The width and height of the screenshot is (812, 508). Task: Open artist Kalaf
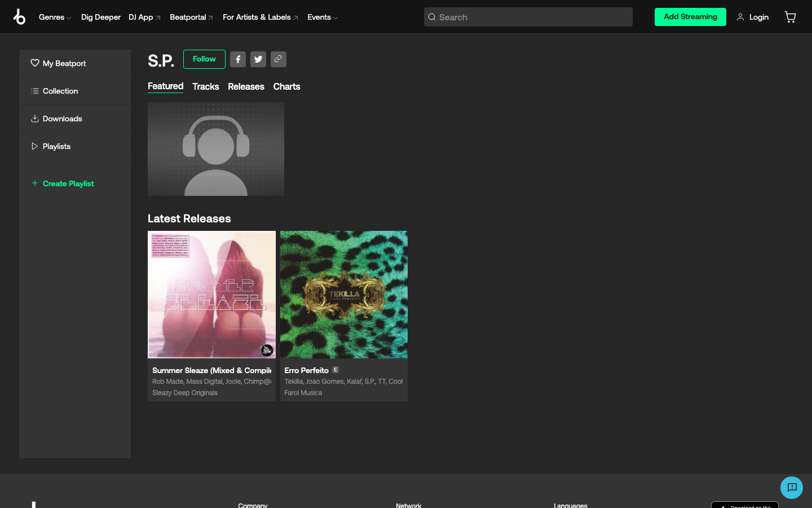(x=354, y=382)
